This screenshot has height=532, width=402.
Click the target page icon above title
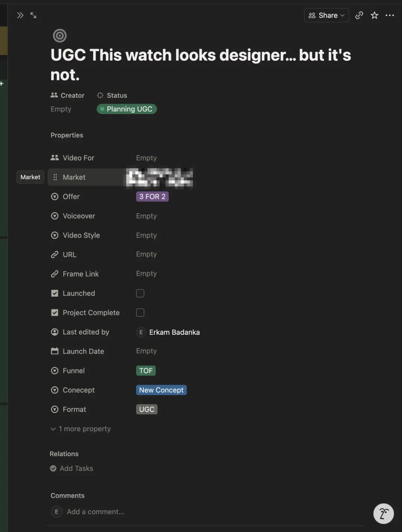[x=60, y=36]
